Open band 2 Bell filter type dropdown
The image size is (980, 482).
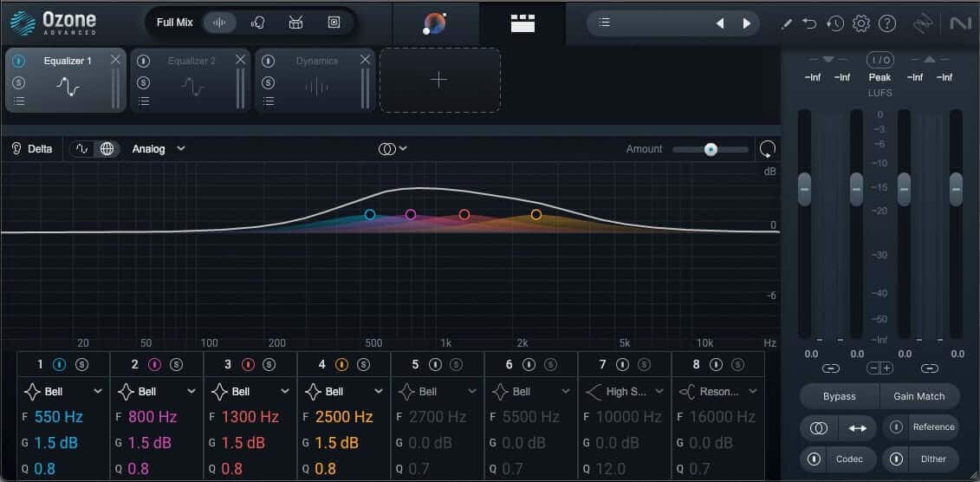coord(157,392)
